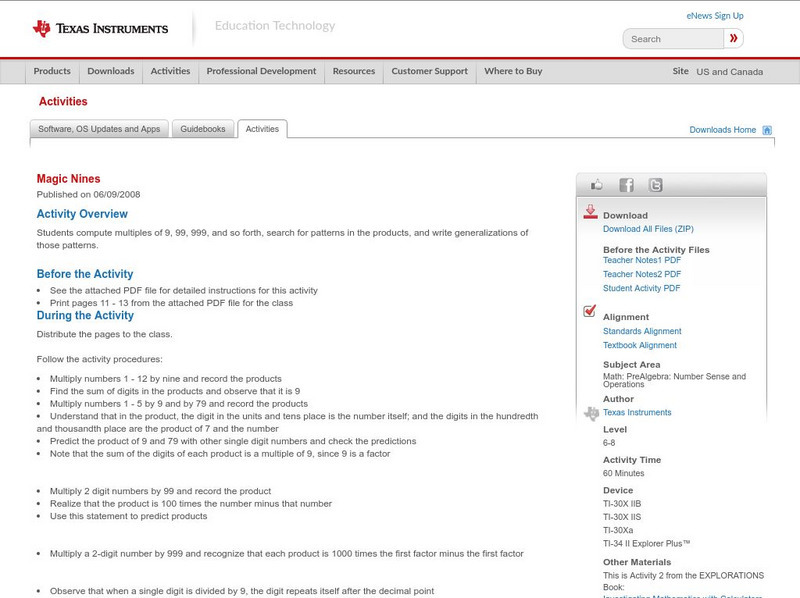Focus the Search input field
Image resolution: width=800 pixels, height=598 pixels.
pos(673,39)
